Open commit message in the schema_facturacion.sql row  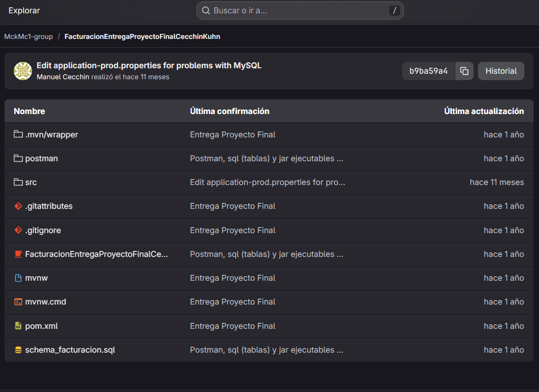point(267,350)
